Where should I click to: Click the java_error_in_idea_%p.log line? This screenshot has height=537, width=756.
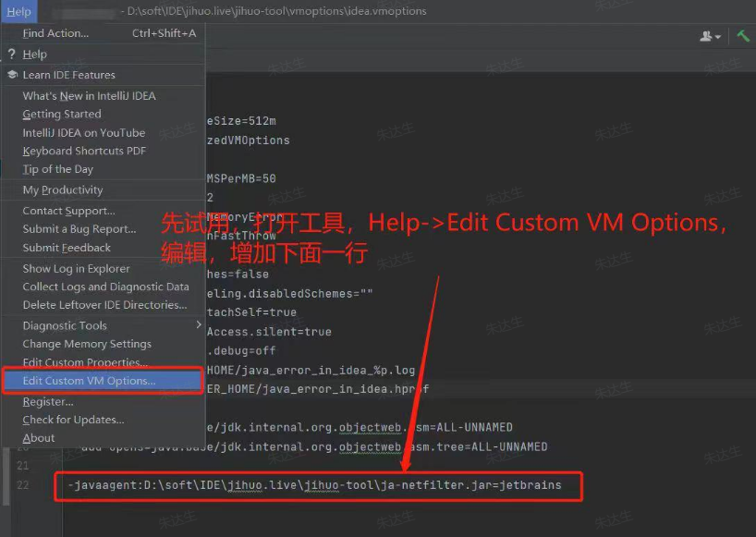pos(311,371)
